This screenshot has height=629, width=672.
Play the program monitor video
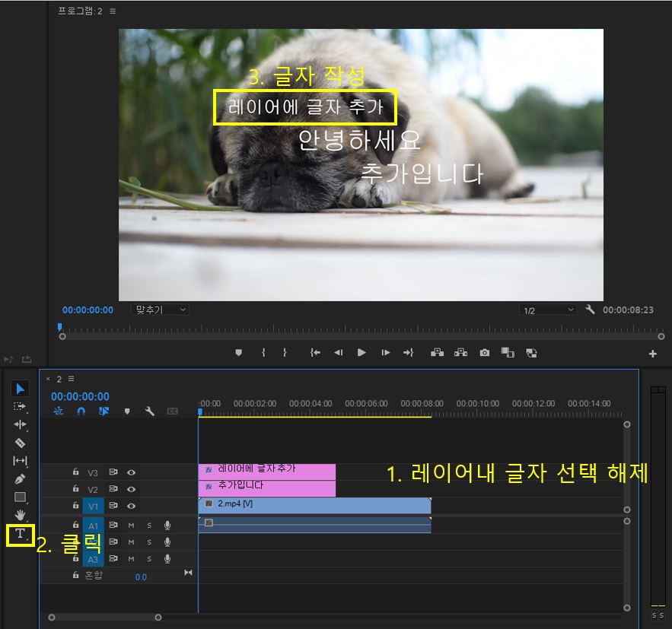pos(361,353)
